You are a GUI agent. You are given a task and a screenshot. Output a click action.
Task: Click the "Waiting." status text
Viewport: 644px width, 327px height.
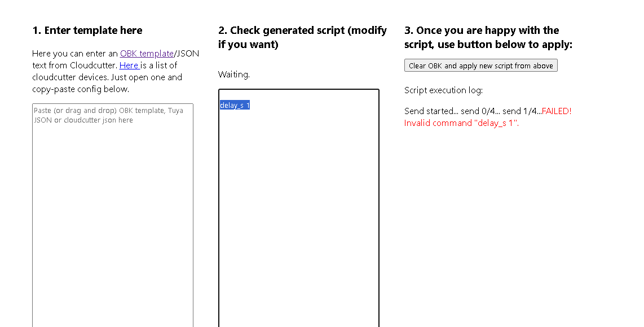pos(233,75)
